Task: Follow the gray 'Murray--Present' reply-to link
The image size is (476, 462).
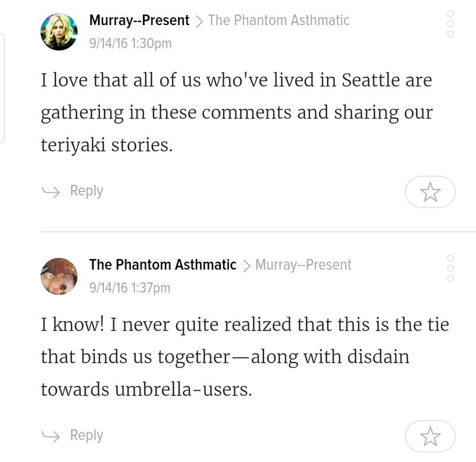Action: tap(303, 265)
